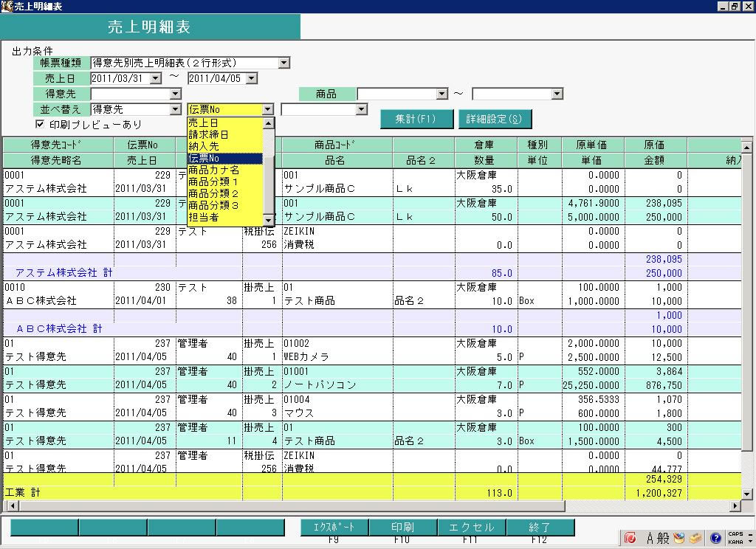Viewport: 756px width, 549px height.
Task: Click the IME conversion mode 般 indicator
Action: pos(664,538)
